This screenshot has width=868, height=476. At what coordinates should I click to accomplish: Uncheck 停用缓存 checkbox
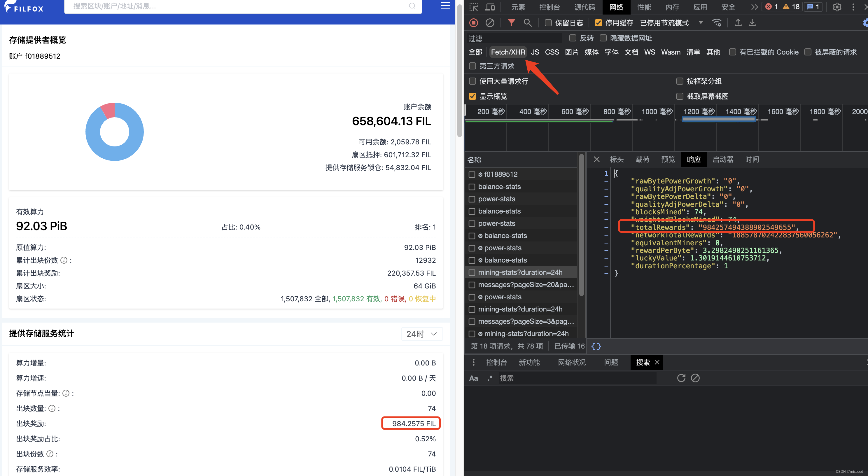tap(598, 23)
